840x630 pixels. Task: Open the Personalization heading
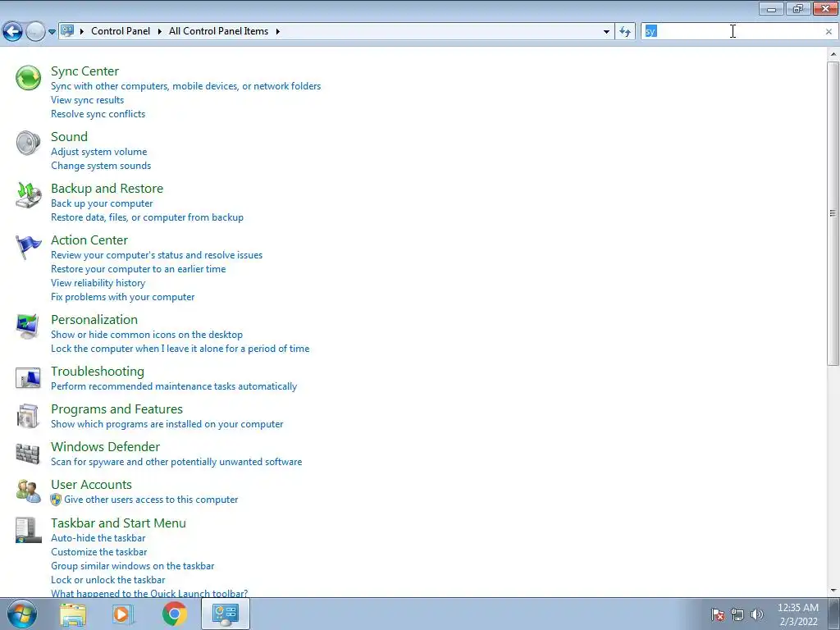coord(94,320)
